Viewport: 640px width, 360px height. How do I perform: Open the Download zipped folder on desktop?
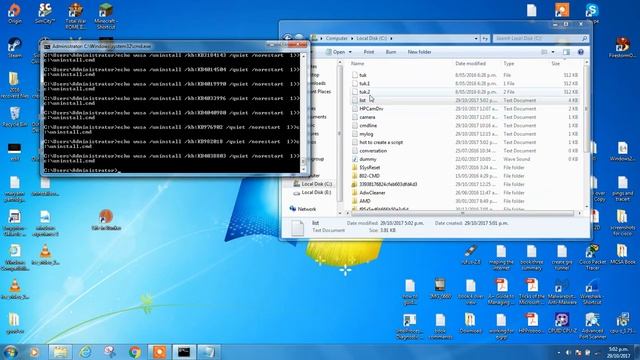click(470, 323)
